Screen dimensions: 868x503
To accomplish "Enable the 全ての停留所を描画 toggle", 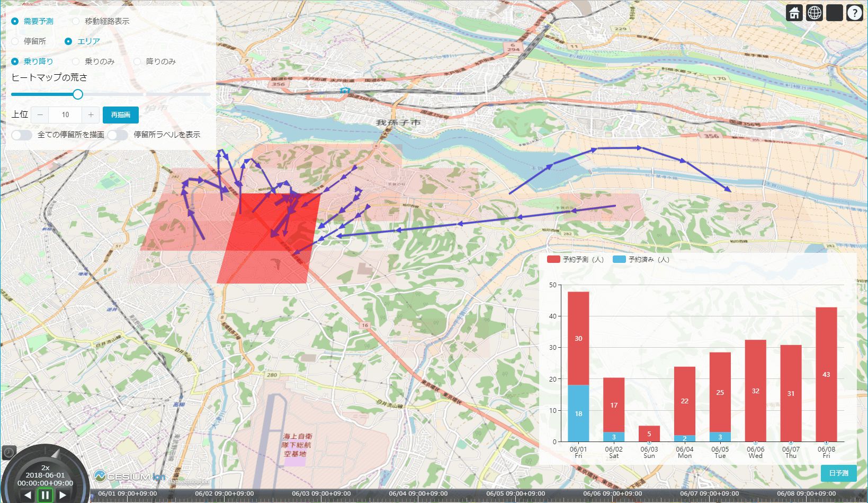I will [x=22, y=135].
